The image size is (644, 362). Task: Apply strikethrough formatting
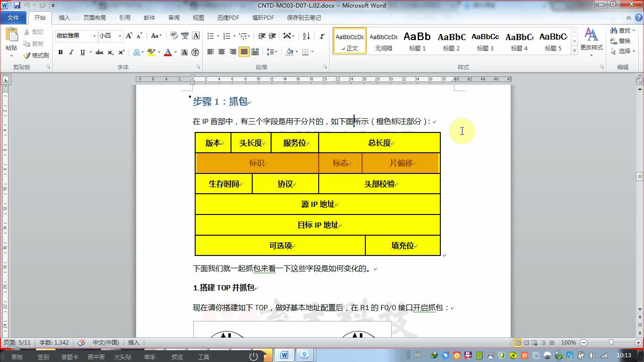[x=99, y=52]
